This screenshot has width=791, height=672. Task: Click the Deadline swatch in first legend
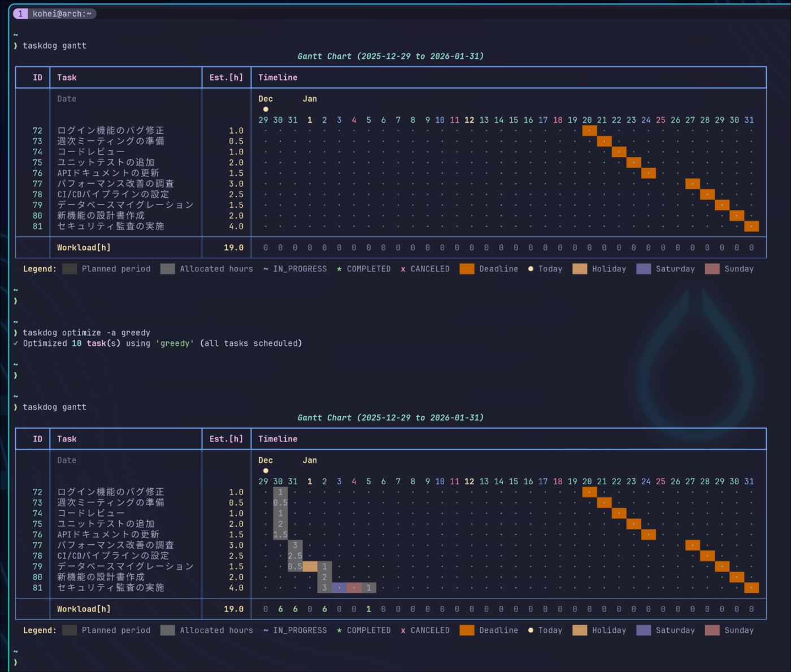[x=467, y=269]
